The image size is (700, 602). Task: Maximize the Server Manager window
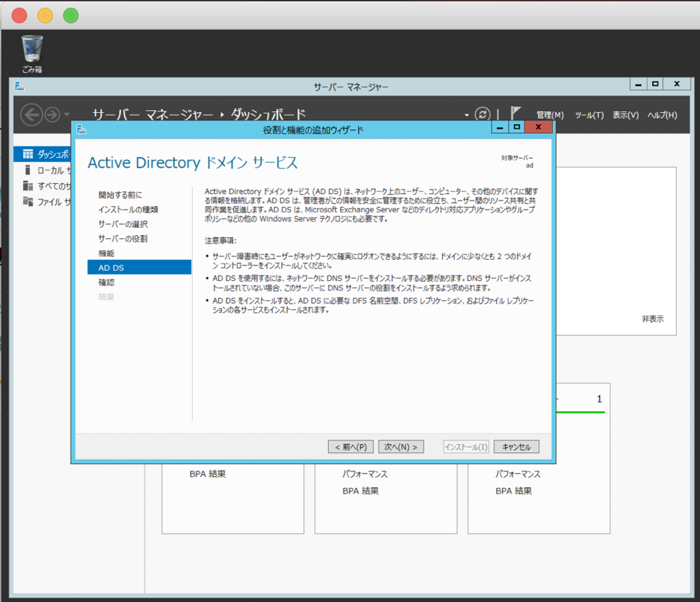point(655,84)
